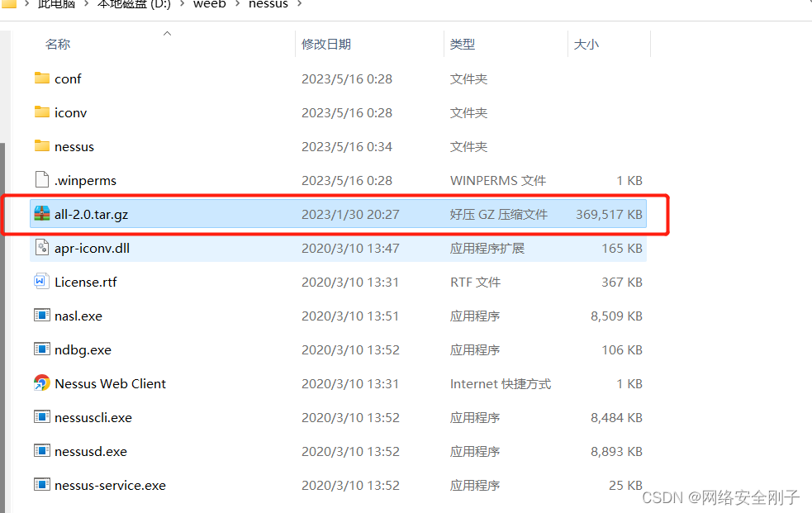This screenshot has width=812, height=513.
Task: Select the all-2.0.tar.gz file name
Action: click(91, 214)
